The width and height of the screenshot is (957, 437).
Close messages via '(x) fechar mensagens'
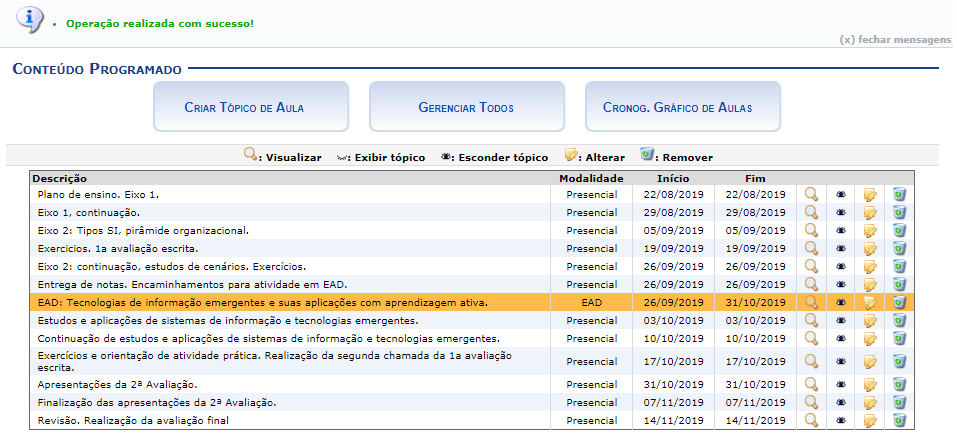tap(895, 40)
